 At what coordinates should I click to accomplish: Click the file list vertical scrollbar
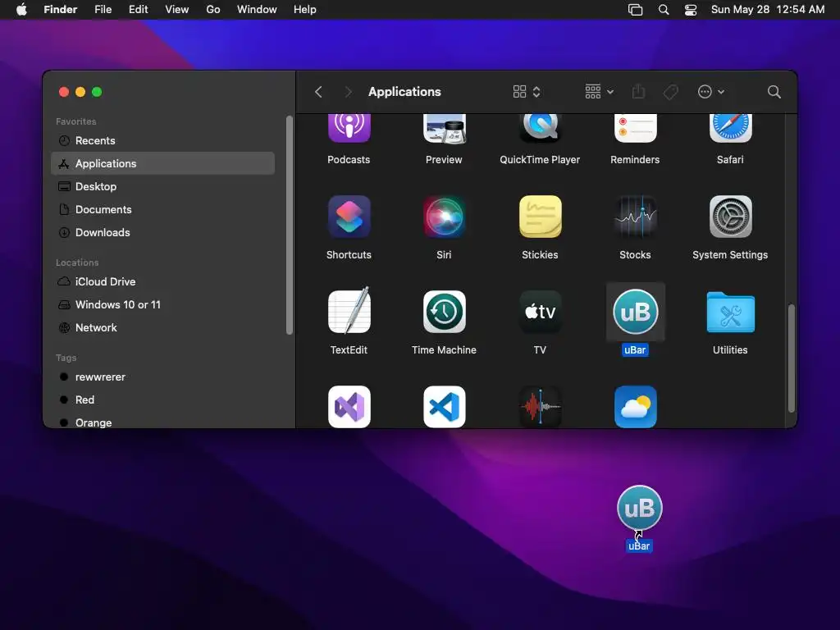point(792,358)
